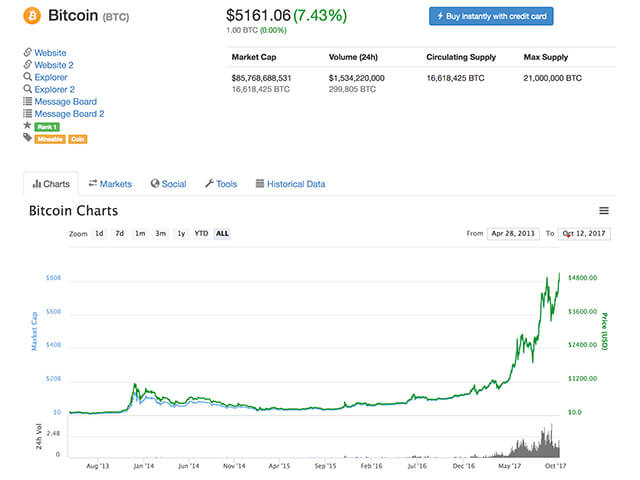Open the Explorer 2 link
This screenshot has width=640, height=480.
pyautogui.click(x=55, y=89)
